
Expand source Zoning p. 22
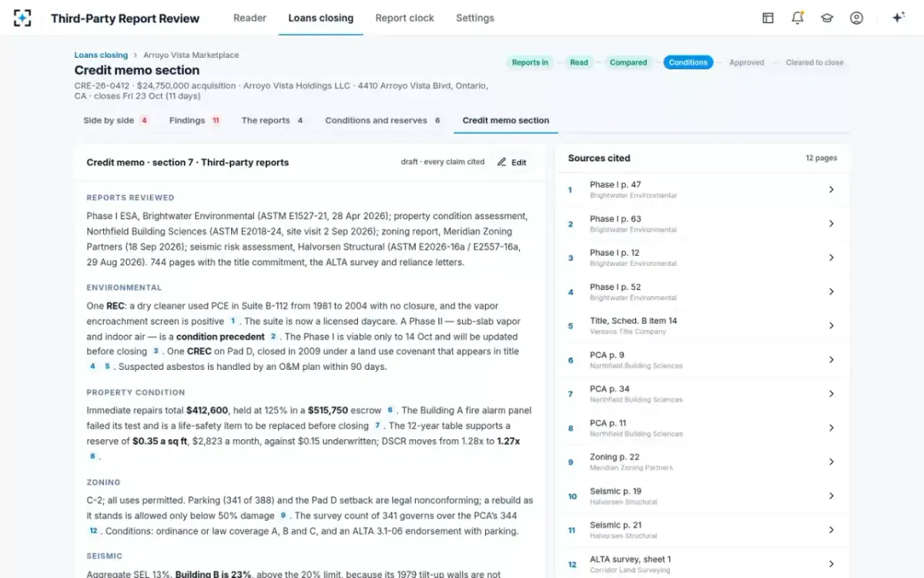tap(702, 462)
